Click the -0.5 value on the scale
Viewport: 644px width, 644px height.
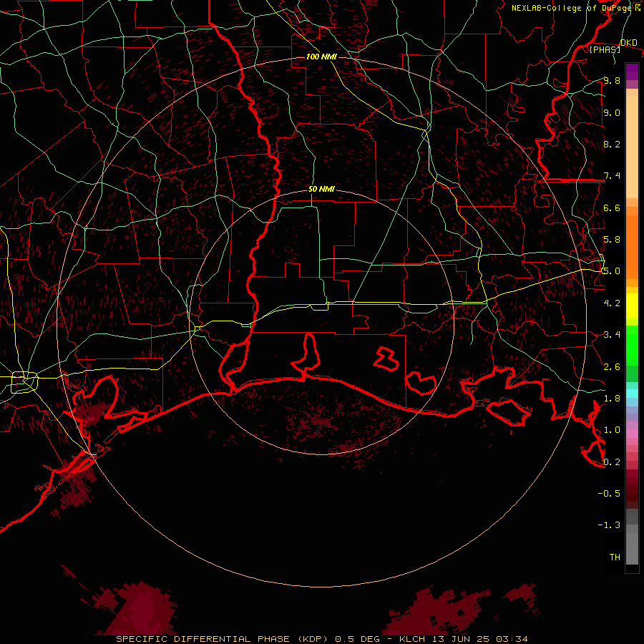click(x=609, y=494)
